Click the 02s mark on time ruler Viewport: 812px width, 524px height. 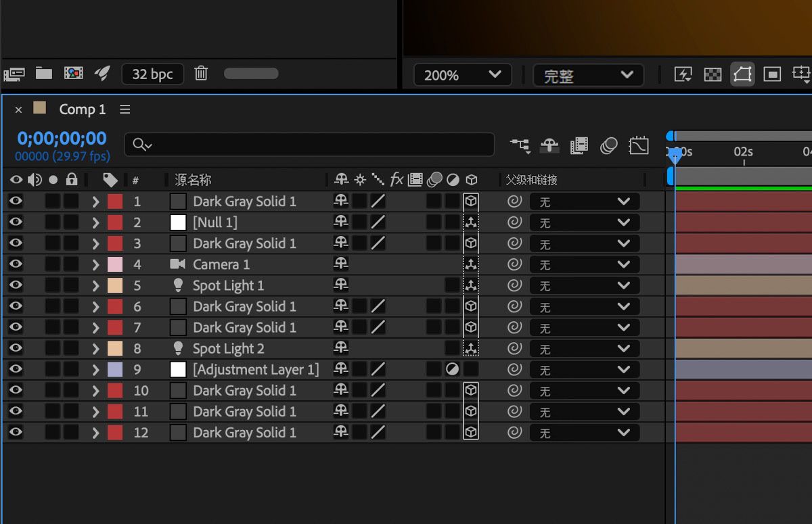743,152
